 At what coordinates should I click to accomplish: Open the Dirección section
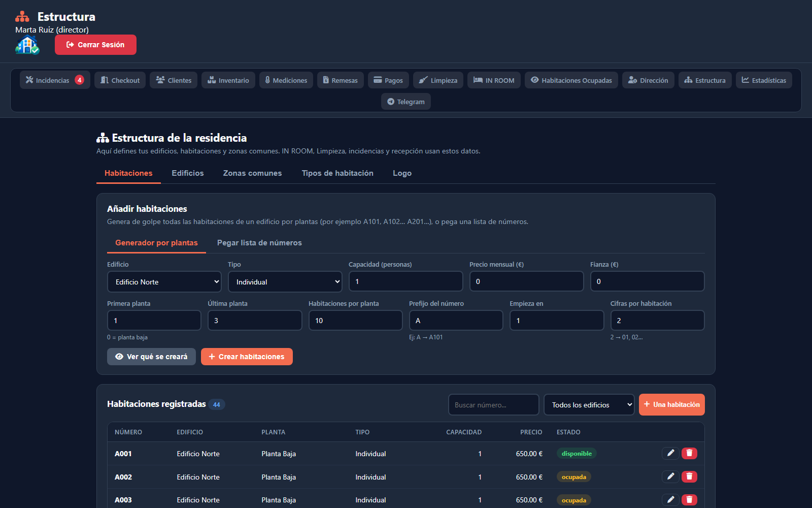pyautogui.click(x=648, y=80)
